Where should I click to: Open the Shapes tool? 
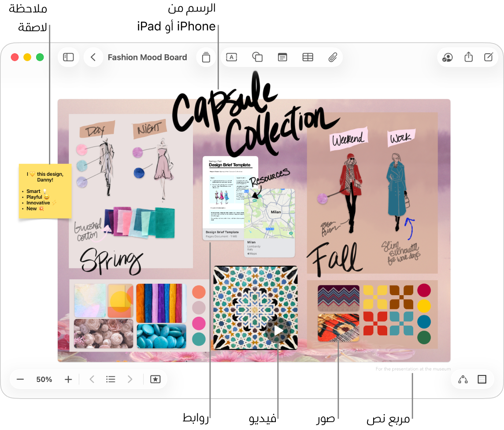pyautogui.click(x=257, y=57)
